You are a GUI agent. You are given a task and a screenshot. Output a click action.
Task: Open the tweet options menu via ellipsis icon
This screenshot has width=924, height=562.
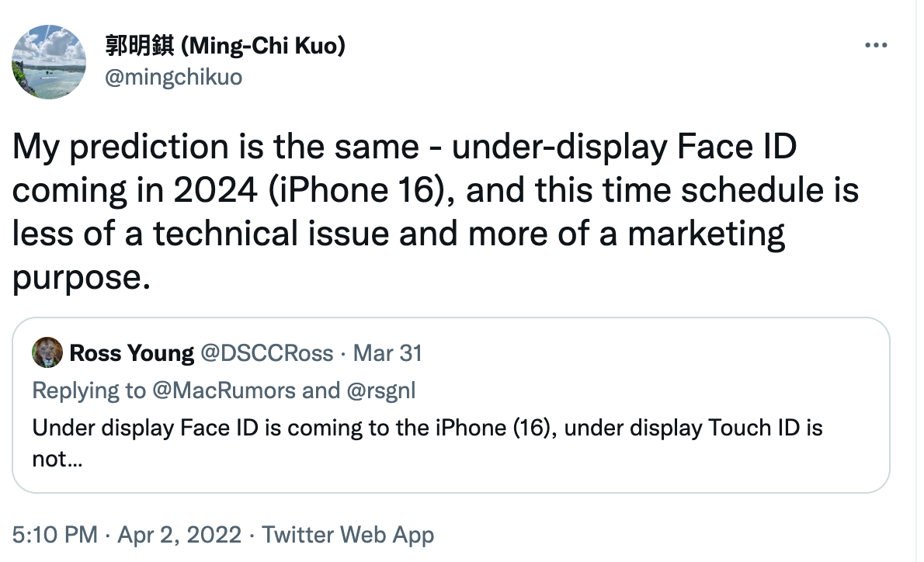coord(877,45)
